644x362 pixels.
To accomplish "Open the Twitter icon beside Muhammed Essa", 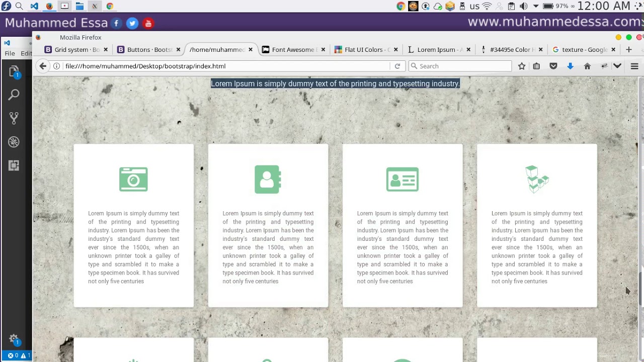I will 132,23.
